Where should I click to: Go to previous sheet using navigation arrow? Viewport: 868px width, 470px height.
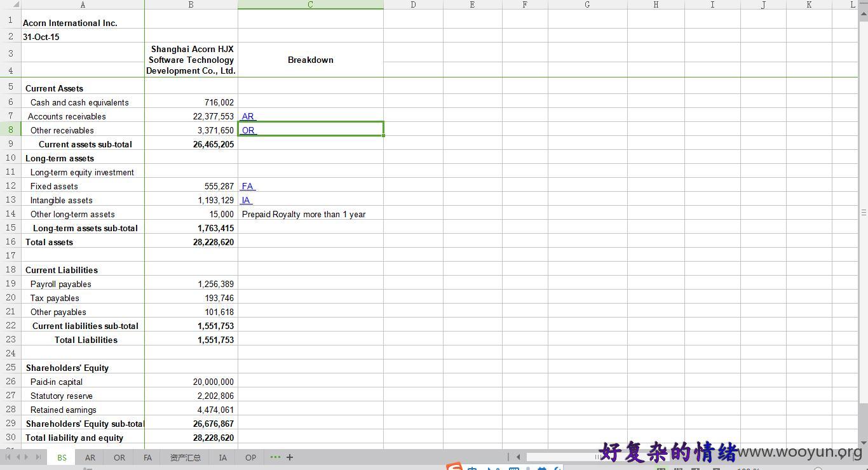18,457
